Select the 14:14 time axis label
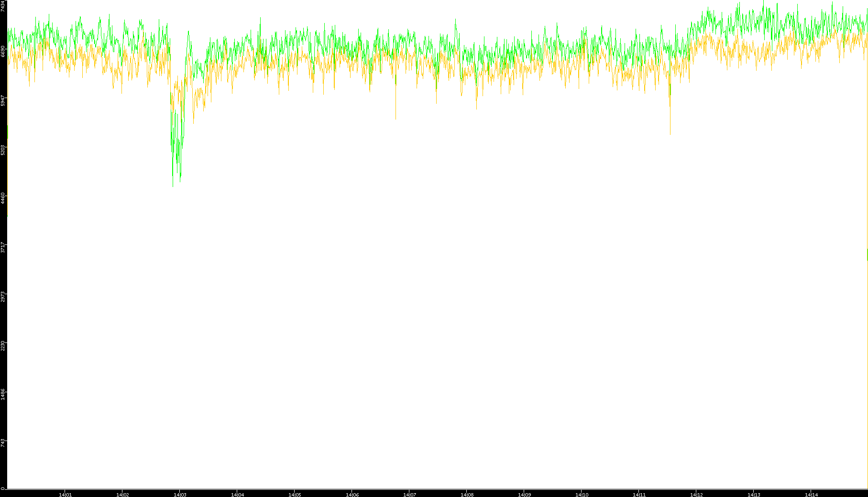 (x=811, y=494)
